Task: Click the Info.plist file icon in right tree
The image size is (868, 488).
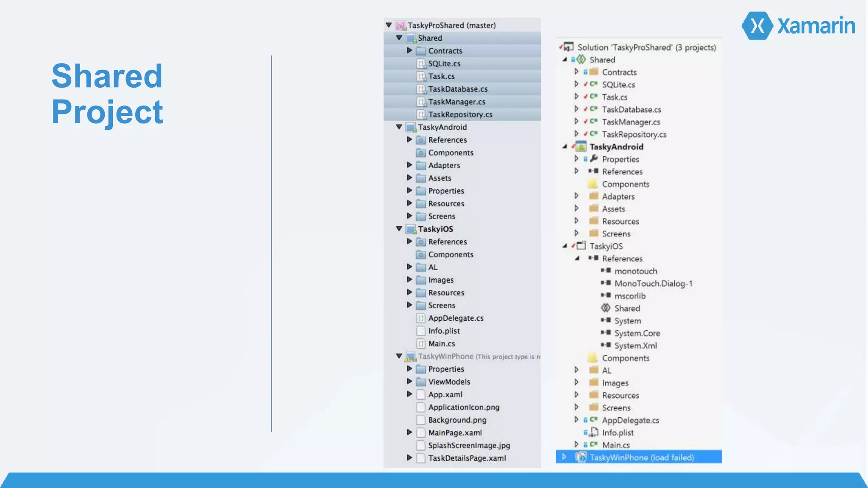Action: point(594,433)
